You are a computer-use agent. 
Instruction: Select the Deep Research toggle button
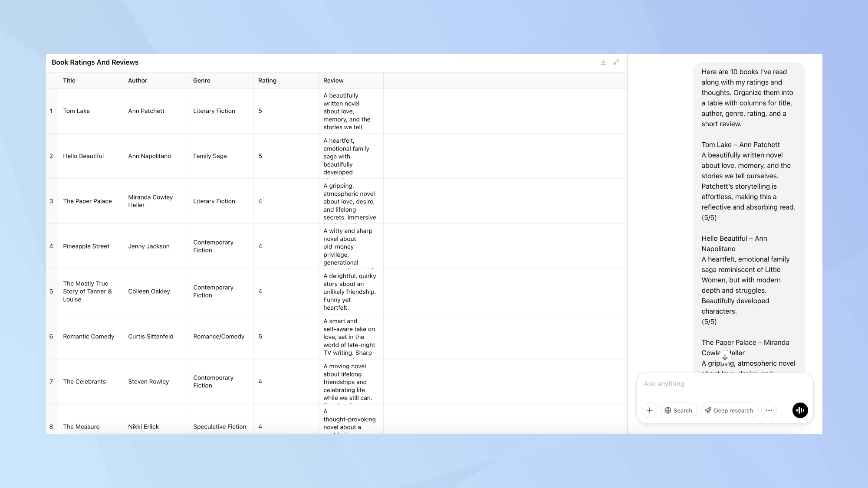click(729, 410)
